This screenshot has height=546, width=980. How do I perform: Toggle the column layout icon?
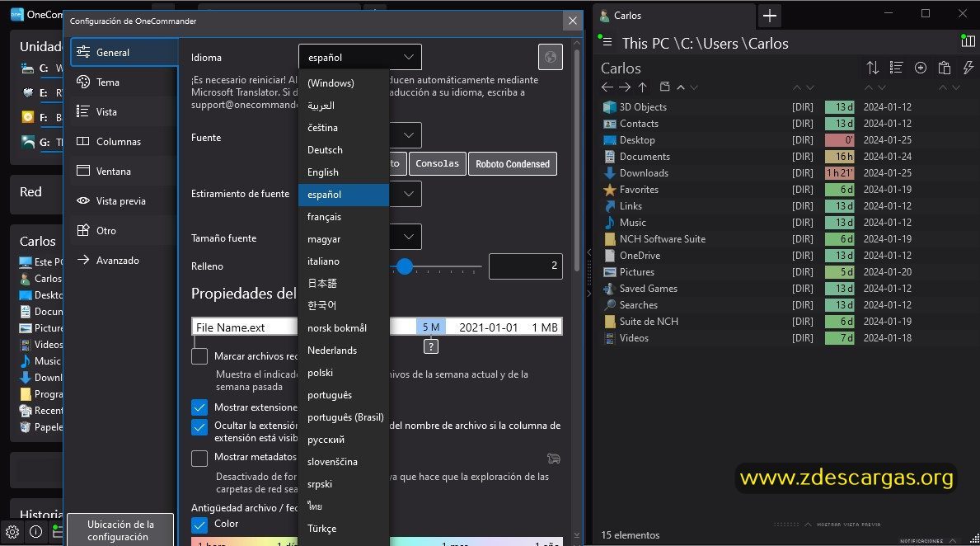tap(968, 41)
